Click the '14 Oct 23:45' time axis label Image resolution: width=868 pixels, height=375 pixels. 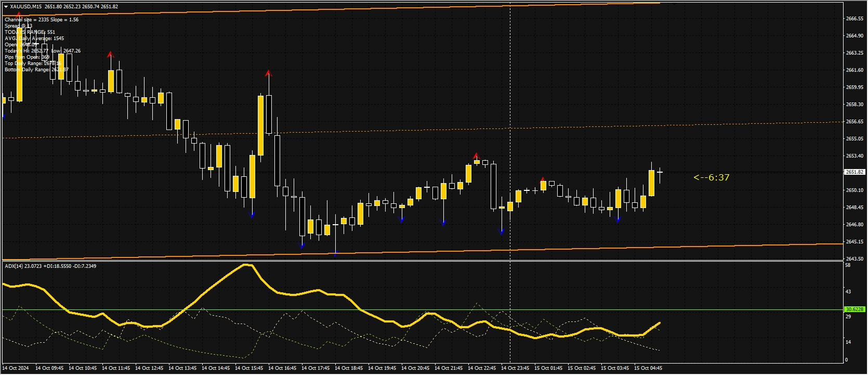[x=515, y=368]
